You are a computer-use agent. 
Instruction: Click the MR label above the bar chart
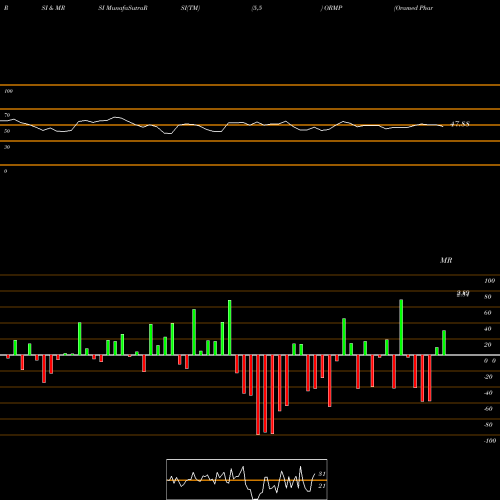click(x=446, y=260)
